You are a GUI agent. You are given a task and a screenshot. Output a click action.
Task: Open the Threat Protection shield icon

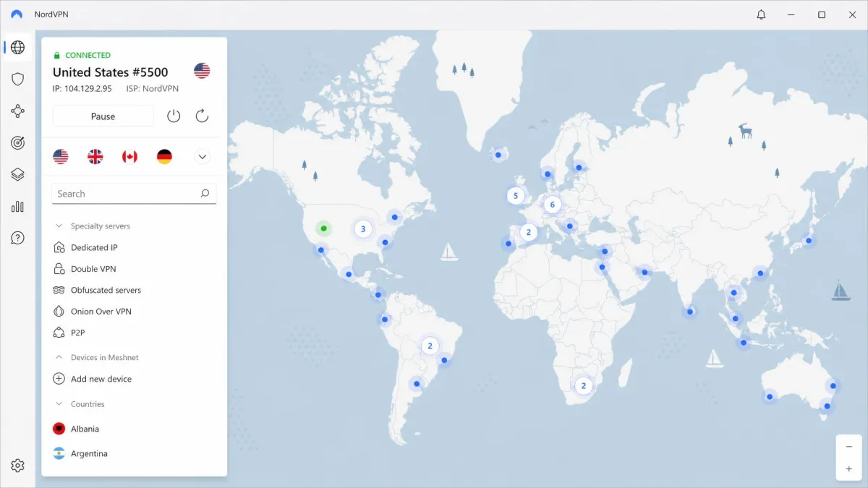(x=18, y=80)
